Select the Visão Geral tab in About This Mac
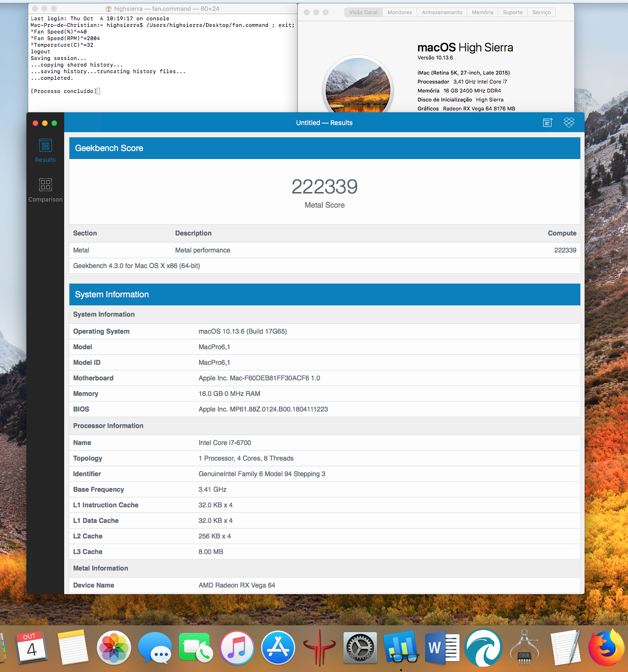This screenshot has height=672, width=628. click(x=363, y=12)
